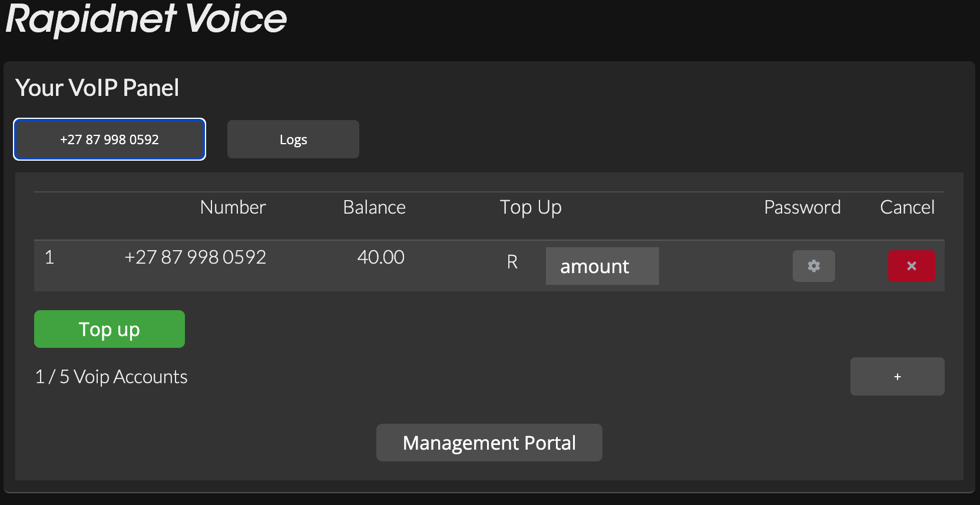Viewport: 980px width, 505px height.
Task: Click the Top Up column header
Action: pos(531,207)
